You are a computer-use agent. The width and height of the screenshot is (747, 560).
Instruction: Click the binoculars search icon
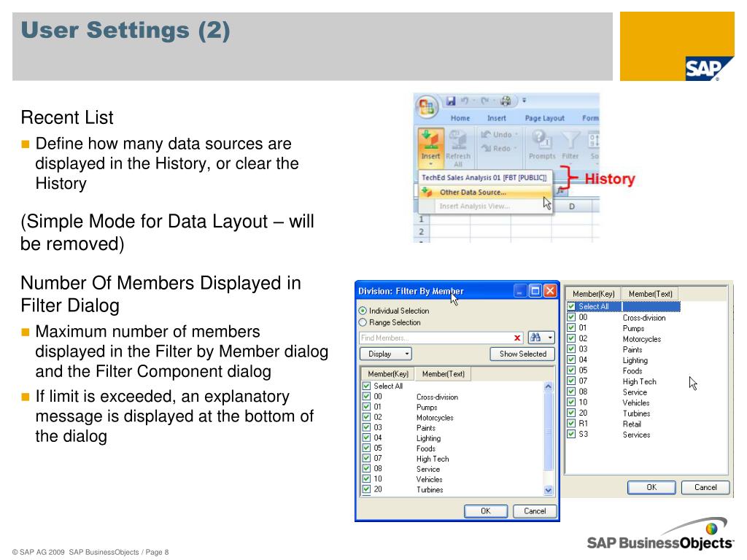[x=535, y=338]
